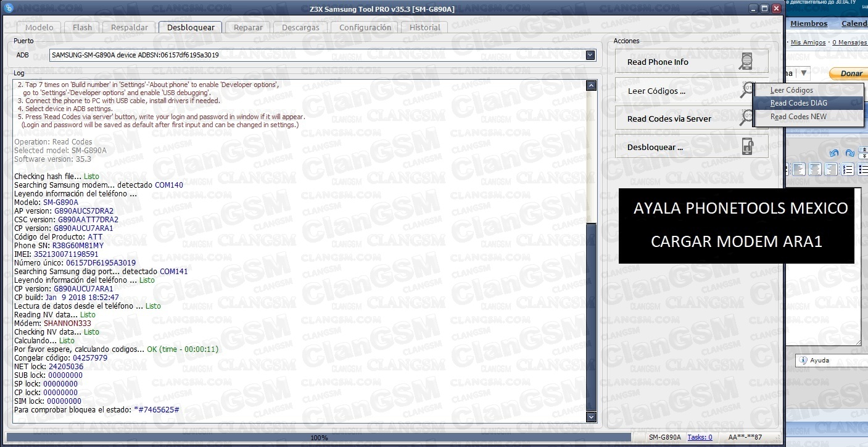Click the Read Phone Info phone-magnifier icon
The width and height of the screenshot is (868, 447).
747,62
